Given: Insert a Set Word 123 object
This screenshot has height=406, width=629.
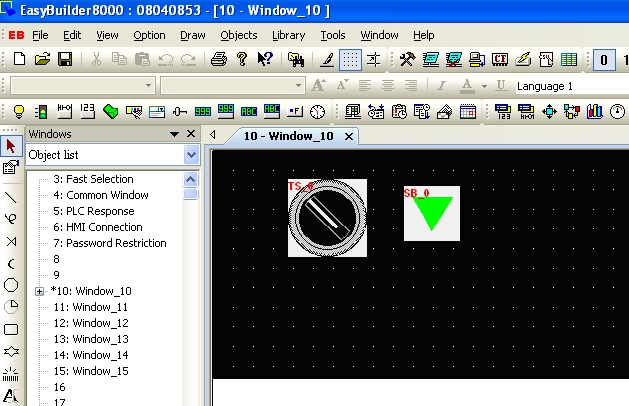Looking at the screenshot, I should point(87,112).
